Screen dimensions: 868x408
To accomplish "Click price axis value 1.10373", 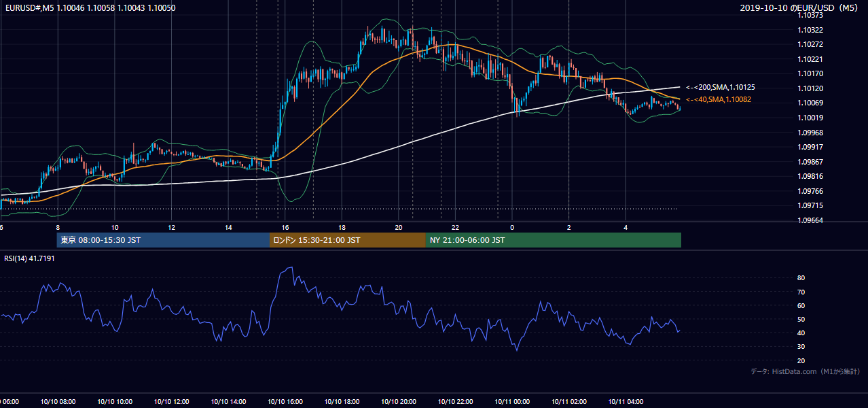I will tap(811, 15).
